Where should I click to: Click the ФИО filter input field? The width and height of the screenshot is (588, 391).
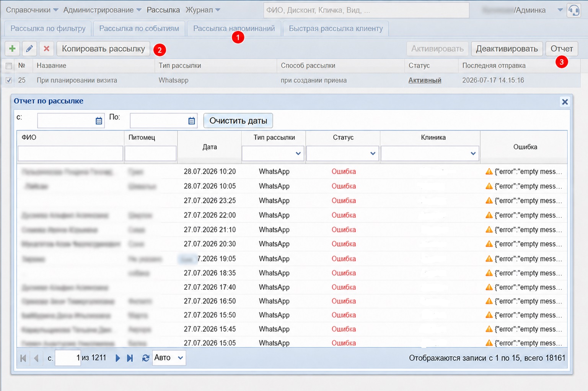point(70,153)
